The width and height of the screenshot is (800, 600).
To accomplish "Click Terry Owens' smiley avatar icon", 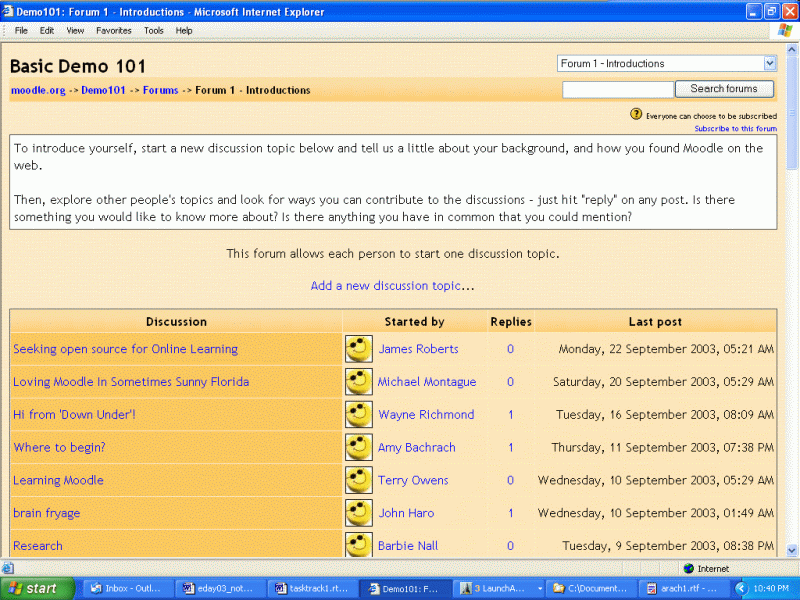I will (359, 481).
